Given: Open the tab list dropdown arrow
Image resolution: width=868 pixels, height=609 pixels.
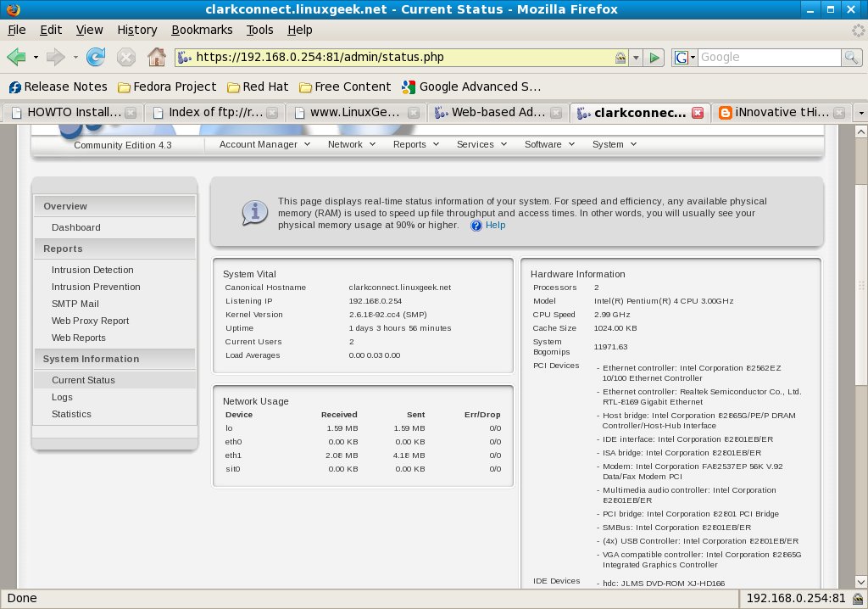Looking at the screenshot, I should (x=861, y=113).
